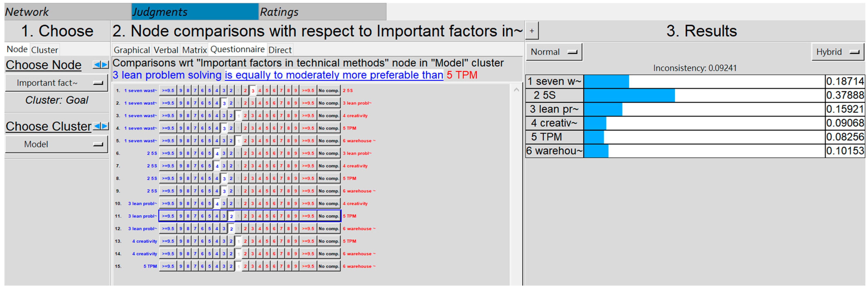
Task: Select red '>=9.5' in row 13 comparison
Action: pos(308,241)
